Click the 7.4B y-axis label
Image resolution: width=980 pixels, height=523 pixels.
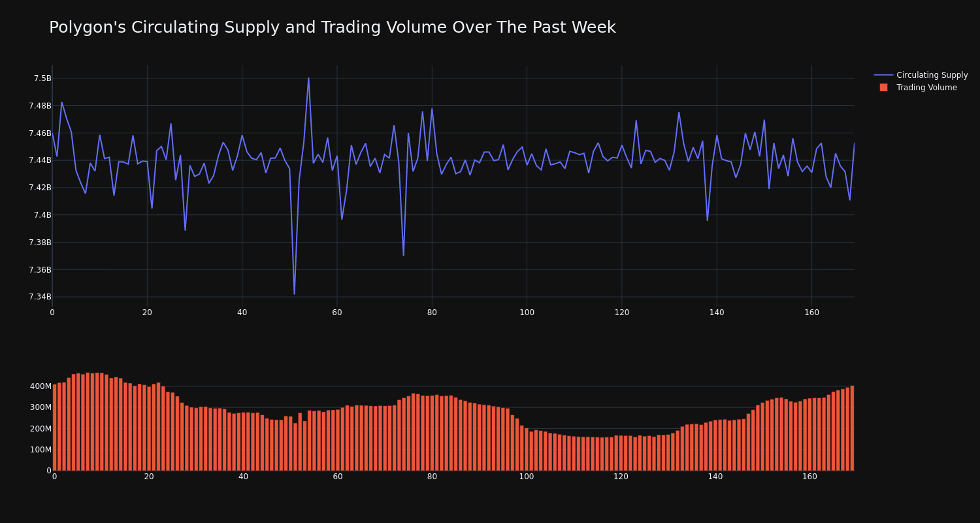(x=42, y=215)
